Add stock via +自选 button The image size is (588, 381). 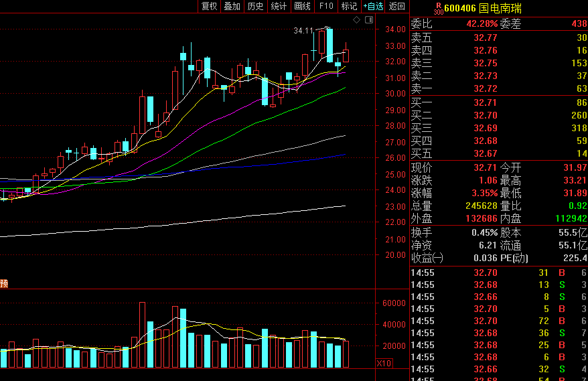(373, 6)
